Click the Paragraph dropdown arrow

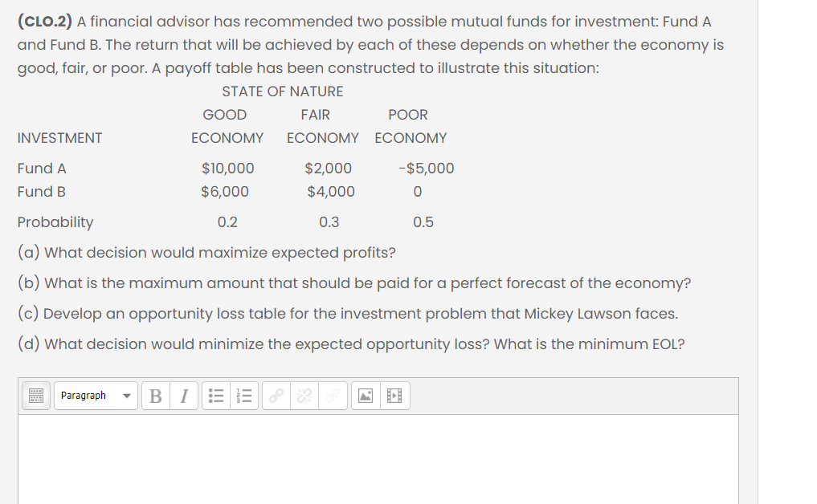127,395
